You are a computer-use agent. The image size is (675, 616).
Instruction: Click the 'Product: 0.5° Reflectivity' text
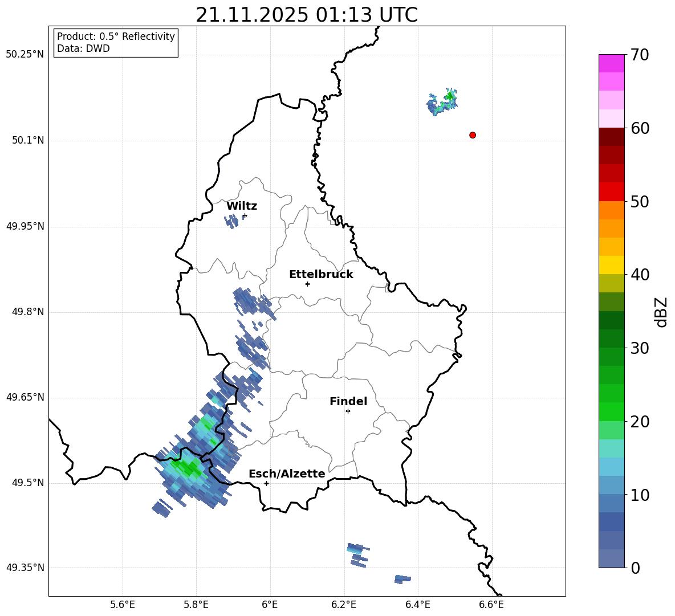(116, 36)
